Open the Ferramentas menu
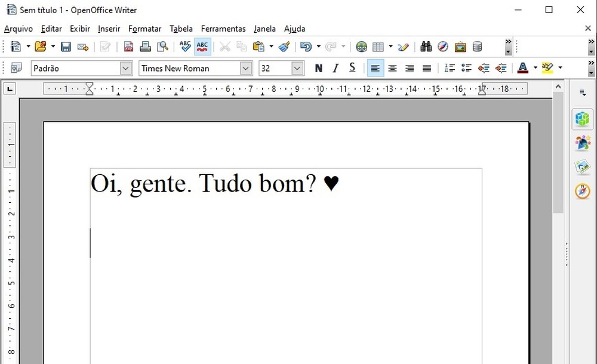The image size is (597, 364). 223,29
